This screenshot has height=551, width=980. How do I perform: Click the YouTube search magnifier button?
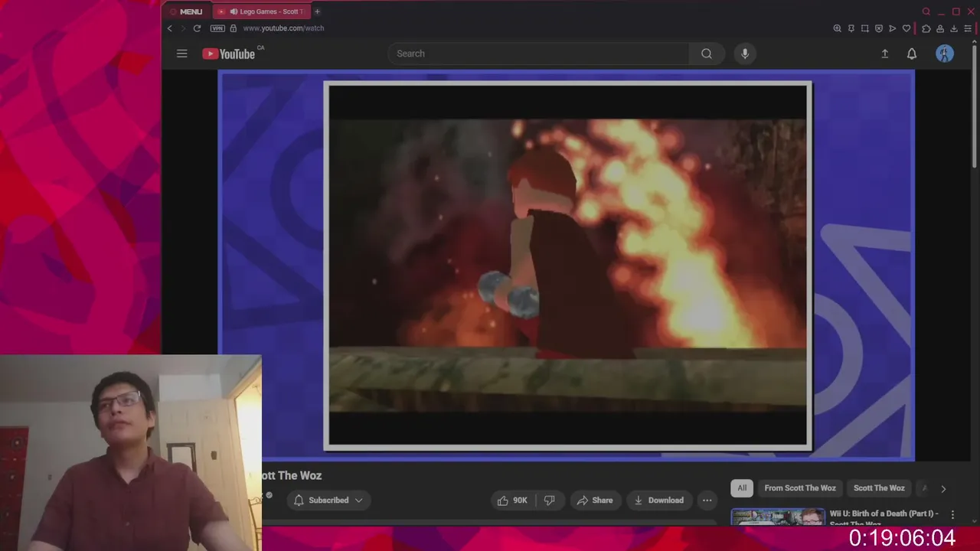707,54
